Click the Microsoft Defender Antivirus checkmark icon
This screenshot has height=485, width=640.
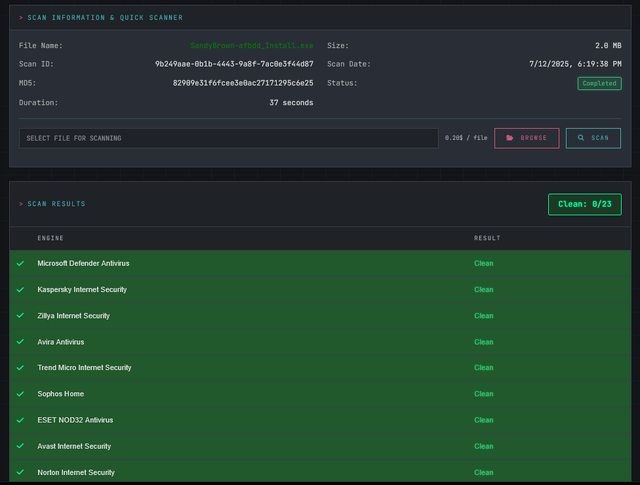[20, 263]
